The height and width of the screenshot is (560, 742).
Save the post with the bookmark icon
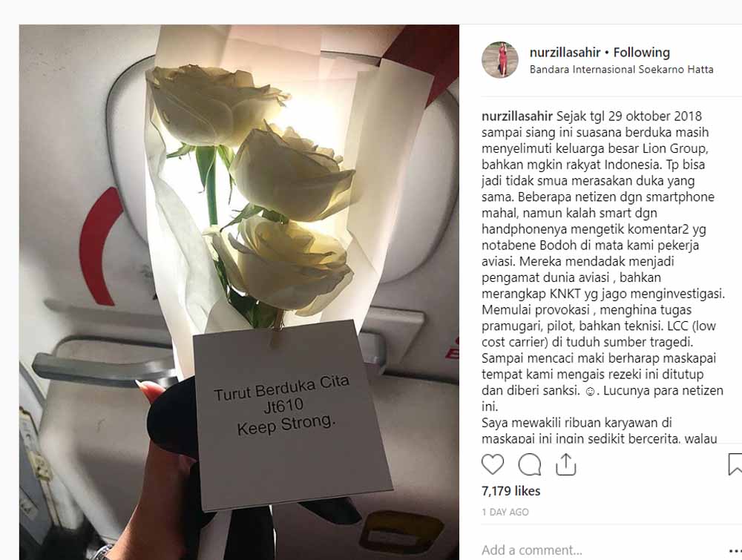click(735, 464)
